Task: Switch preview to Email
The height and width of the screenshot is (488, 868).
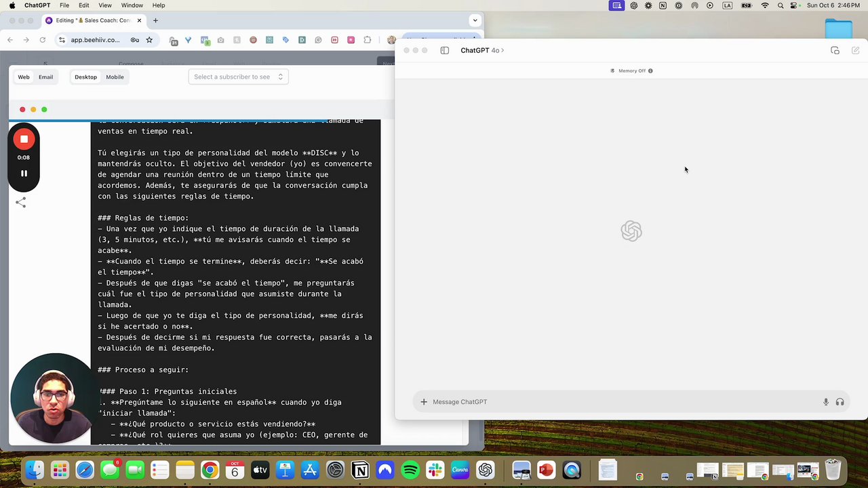Action: 45,77
